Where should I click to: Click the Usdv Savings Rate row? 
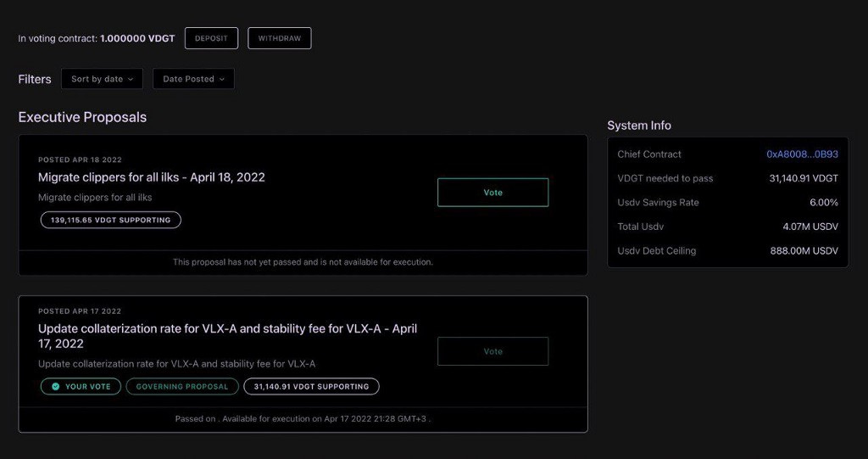tap(727, 202)
